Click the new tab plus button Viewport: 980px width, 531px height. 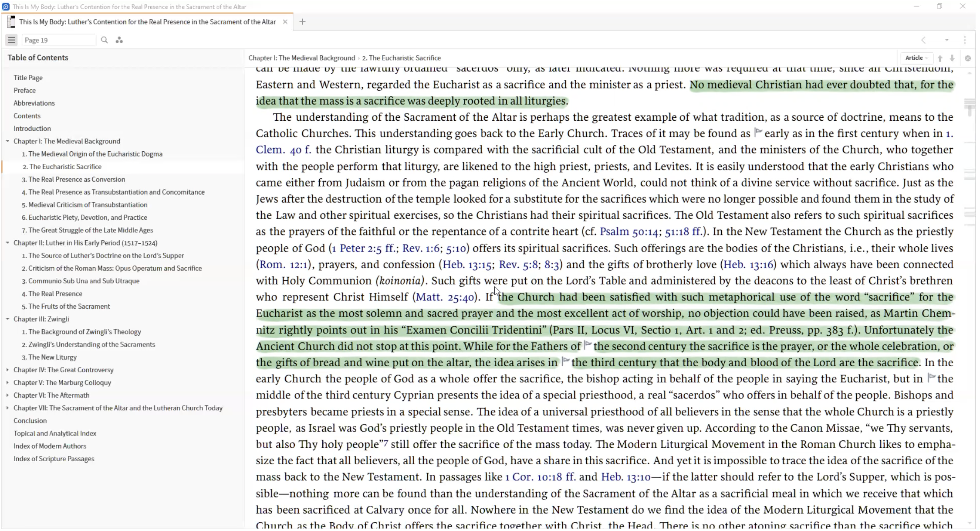coord(302,22)
